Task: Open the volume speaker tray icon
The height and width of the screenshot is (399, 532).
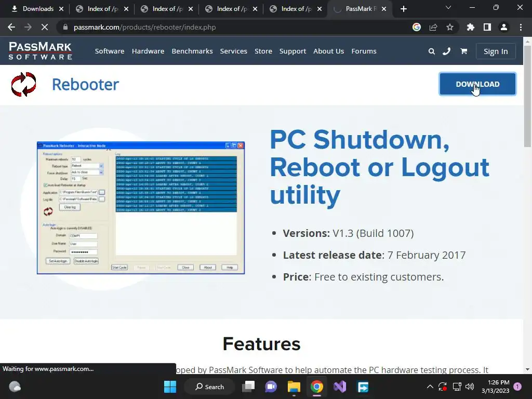Action: point(470,387)
